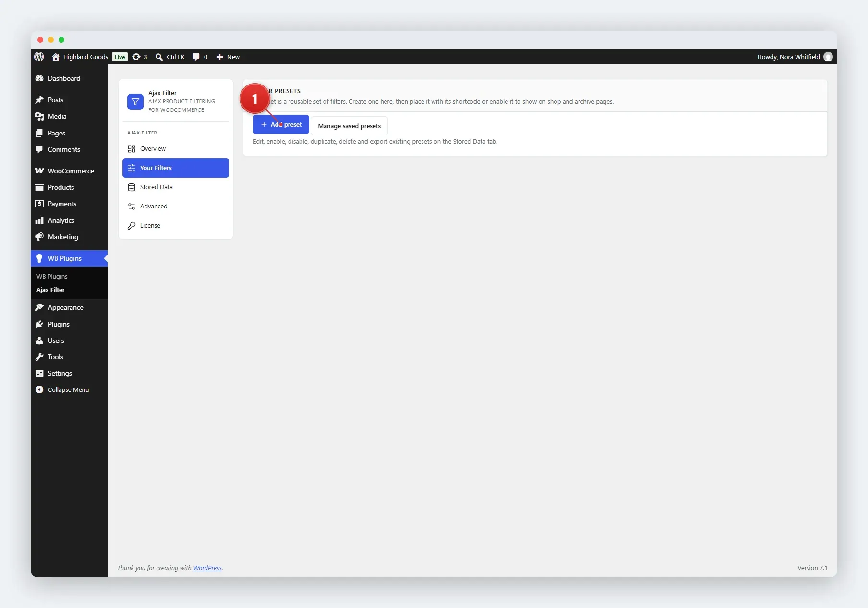Click the Plugins plug icon

click(x=39, y=324)
